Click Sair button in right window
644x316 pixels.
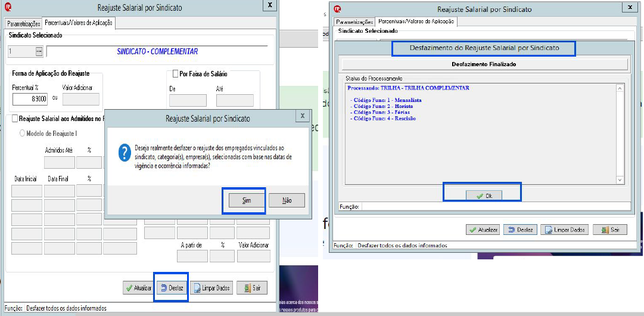point(610,230)
